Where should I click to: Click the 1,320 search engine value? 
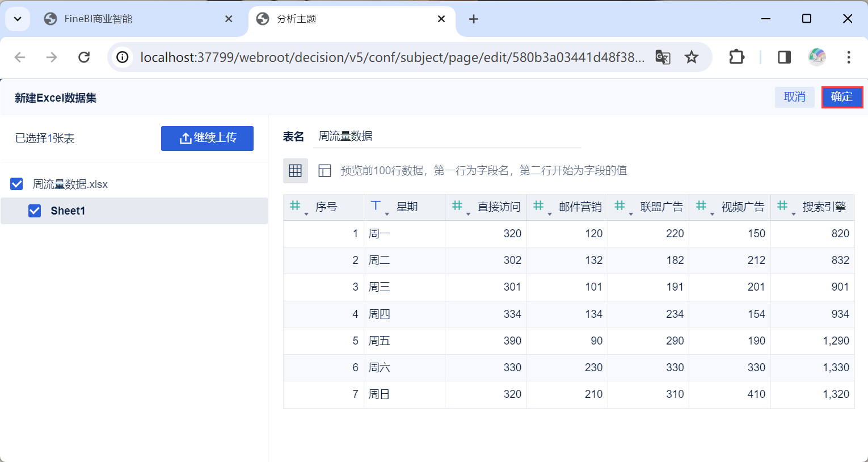[x=836, y=394]
